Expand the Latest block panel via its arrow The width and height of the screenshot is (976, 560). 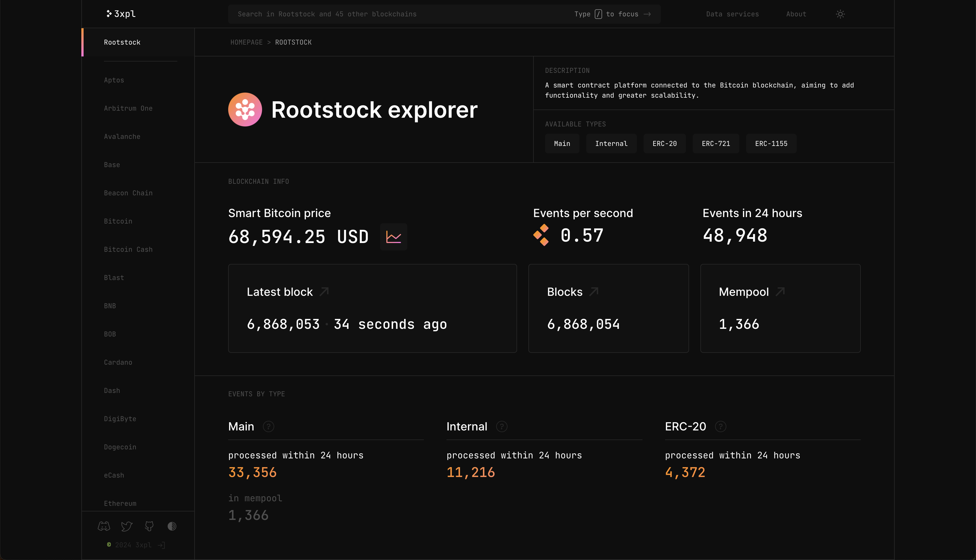(x=323, y=292)
